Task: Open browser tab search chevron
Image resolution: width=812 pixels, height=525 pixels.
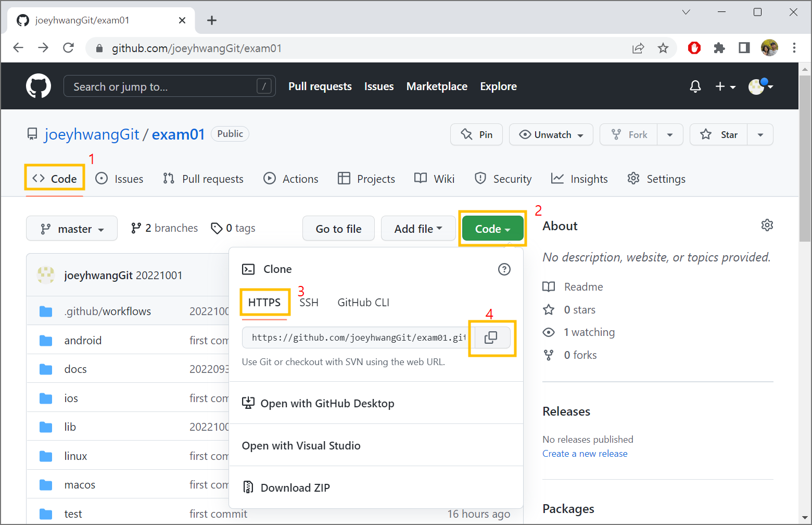Action: pos(686,12)
